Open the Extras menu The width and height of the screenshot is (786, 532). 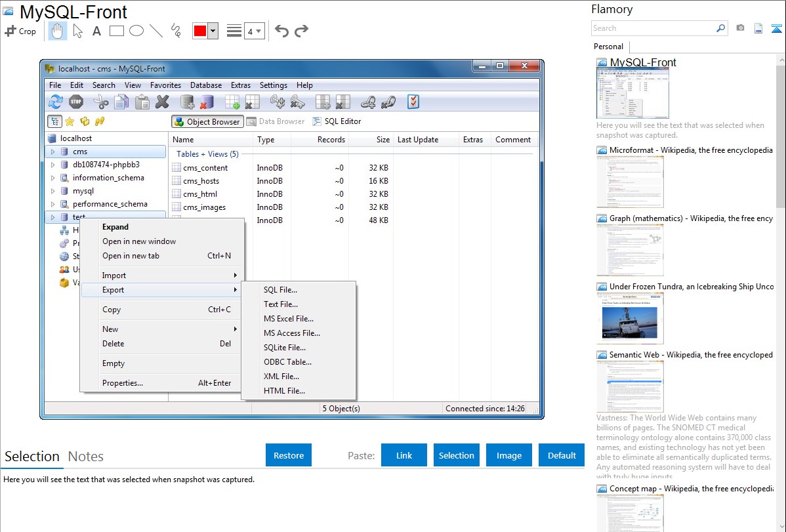[241, 85]
